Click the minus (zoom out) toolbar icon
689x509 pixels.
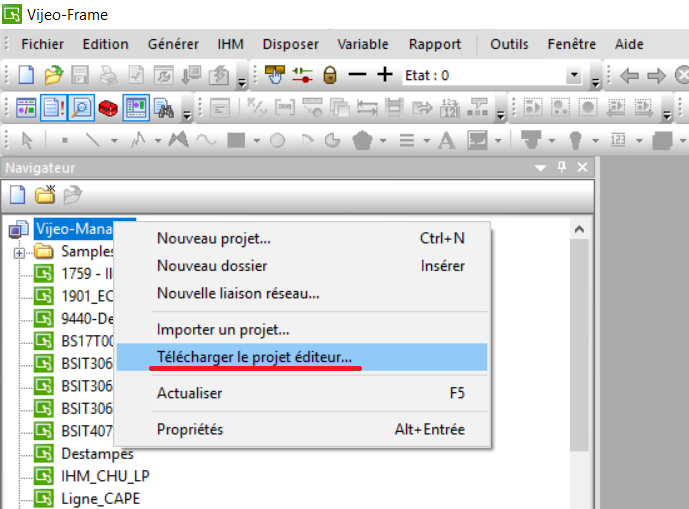(357, 75)
